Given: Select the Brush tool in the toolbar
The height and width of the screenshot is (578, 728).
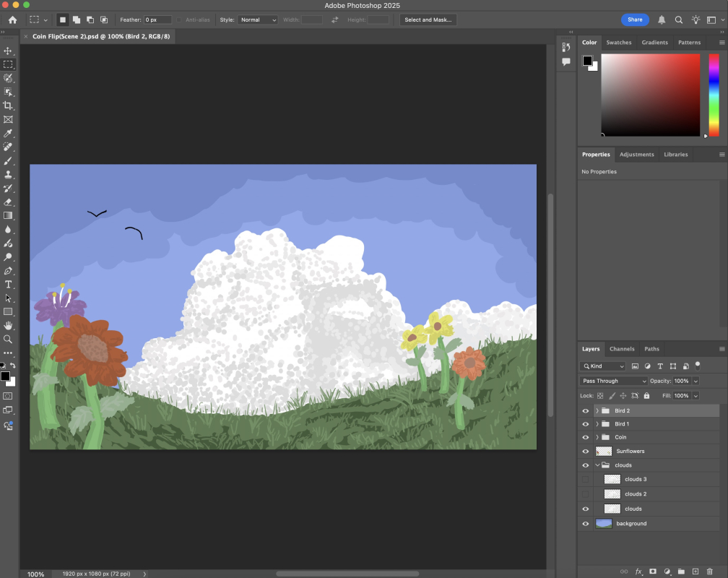Looking at the screenshot, I should tap(9, 160).
